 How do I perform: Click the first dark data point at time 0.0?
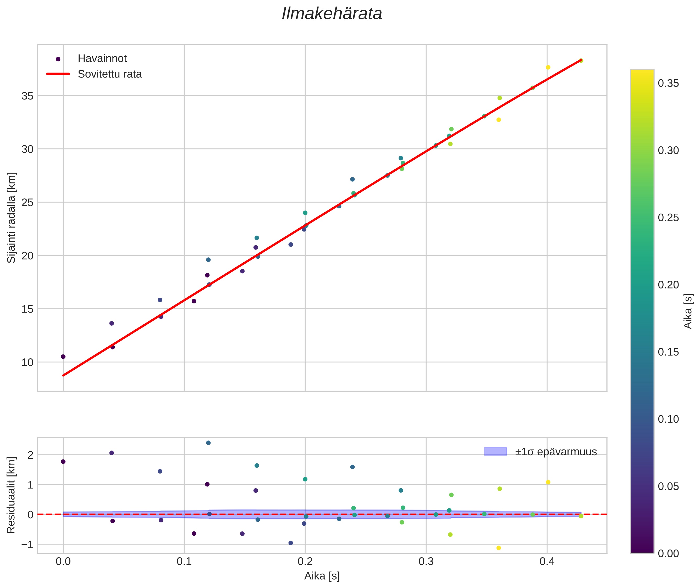[x=63, y=357]
